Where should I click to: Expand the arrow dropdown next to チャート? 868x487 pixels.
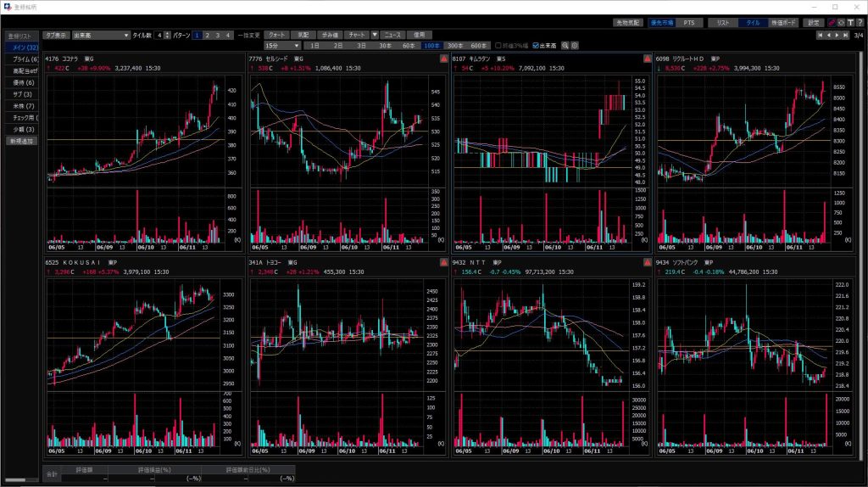click(x=374, y=35)
